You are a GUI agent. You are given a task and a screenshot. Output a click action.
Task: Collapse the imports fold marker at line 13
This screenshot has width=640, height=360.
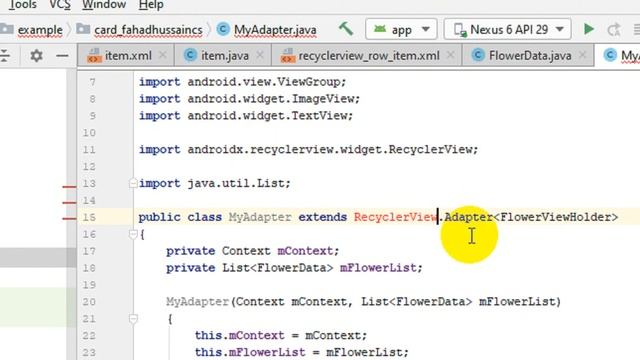[133, 183]
